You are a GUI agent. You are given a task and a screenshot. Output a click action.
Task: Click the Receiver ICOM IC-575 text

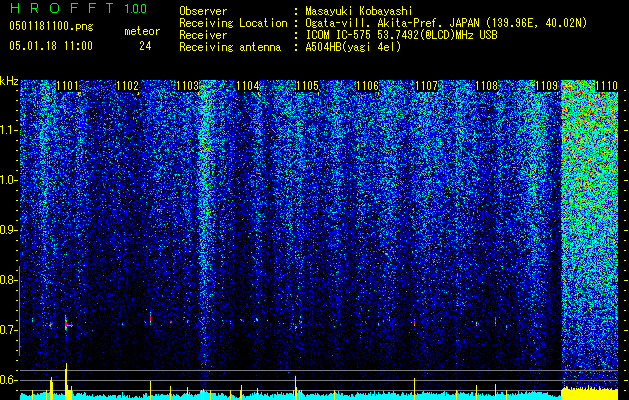401,35
